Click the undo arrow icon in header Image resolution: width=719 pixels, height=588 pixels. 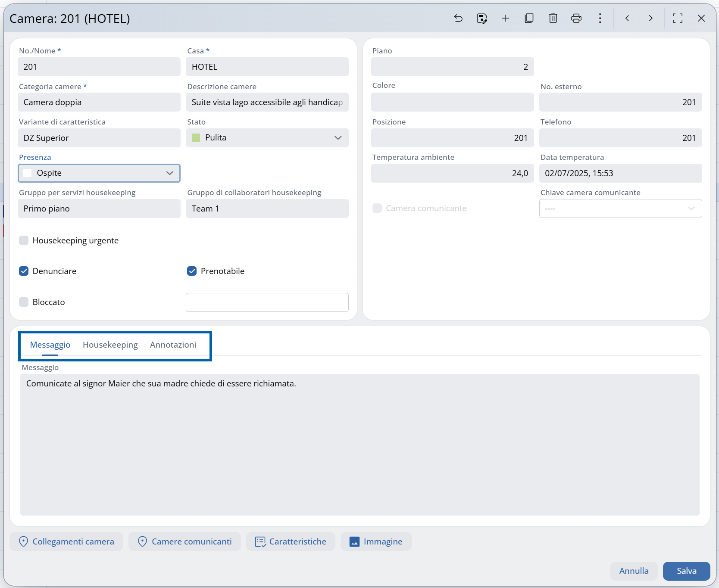458,18
